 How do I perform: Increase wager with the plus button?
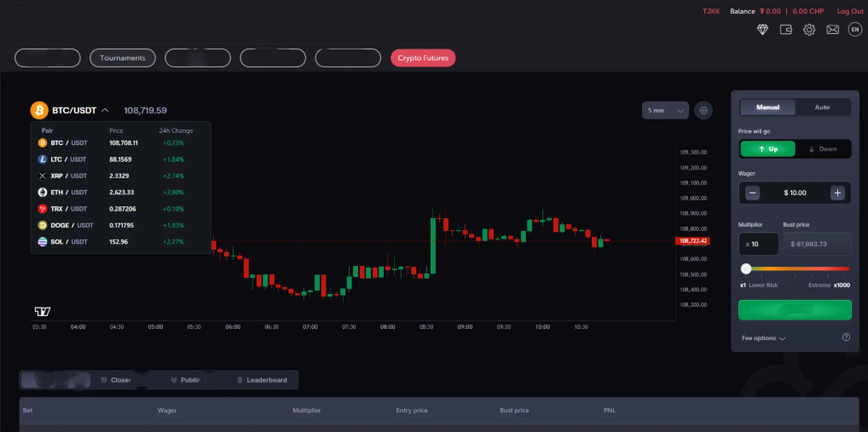837,193
